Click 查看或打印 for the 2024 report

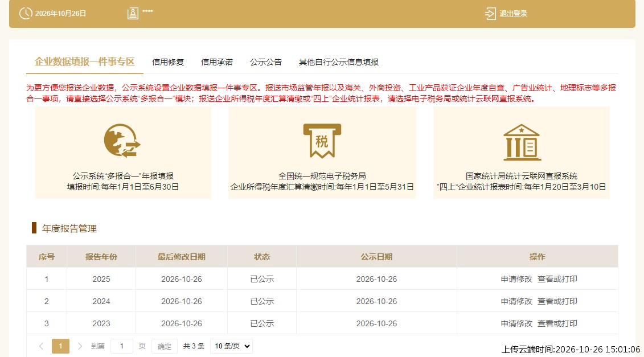coord(557,301)
